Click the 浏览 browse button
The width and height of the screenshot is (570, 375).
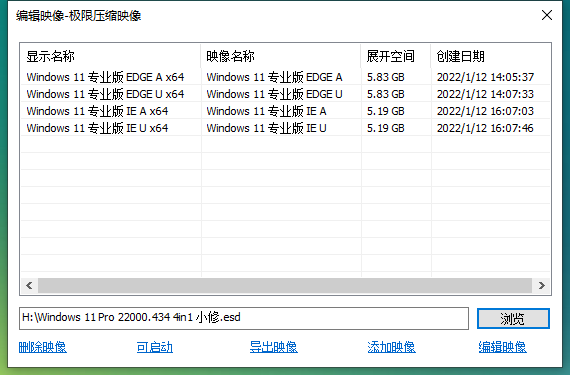[513, 319]
